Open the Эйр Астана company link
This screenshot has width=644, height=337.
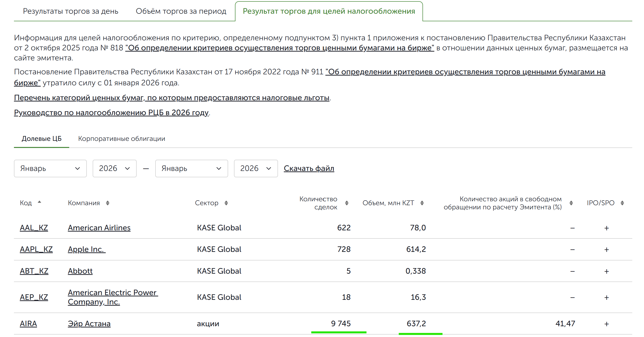point(89,324)
